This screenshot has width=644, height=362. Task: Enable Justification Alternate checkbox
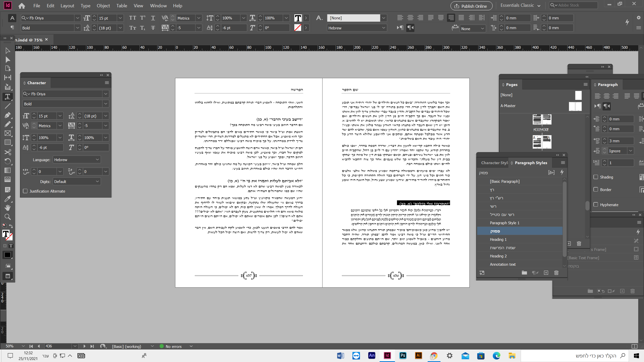coord(25,191)
